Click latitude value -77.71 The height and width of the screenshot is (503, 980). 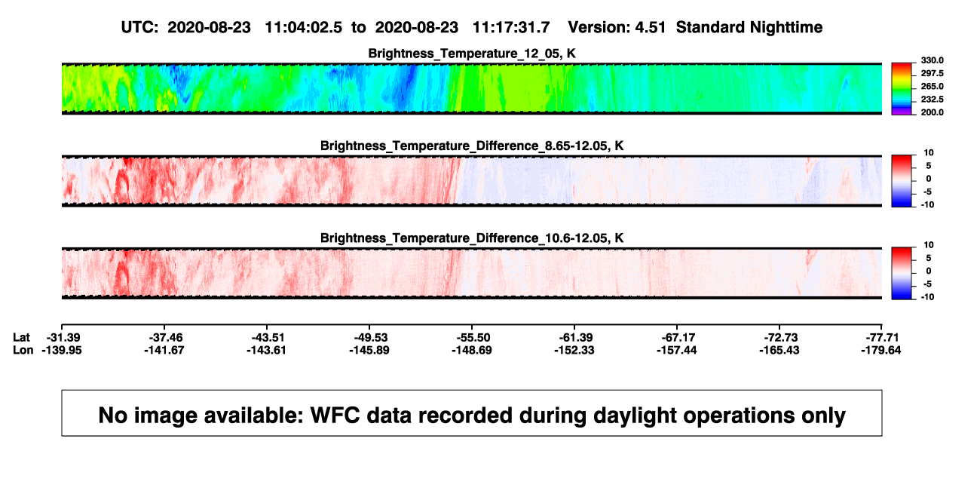pos(882,336)
